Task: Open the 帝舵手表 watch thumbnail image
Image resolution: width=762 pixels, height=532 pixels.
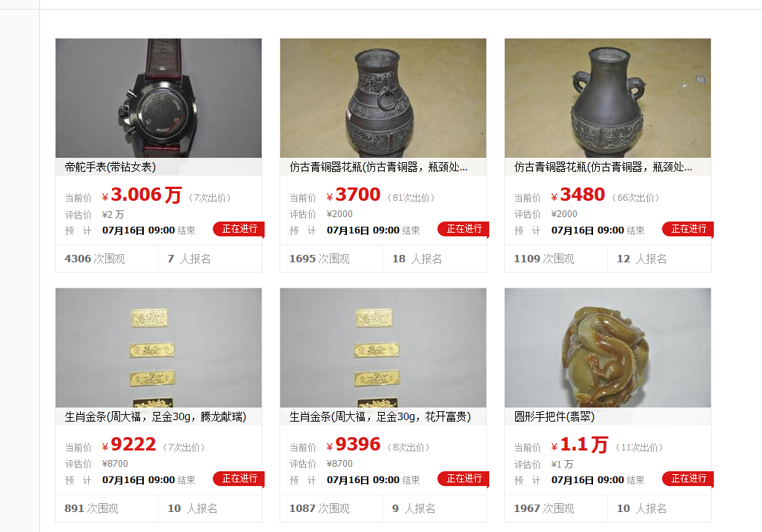Action: click(x=159, y=98)
